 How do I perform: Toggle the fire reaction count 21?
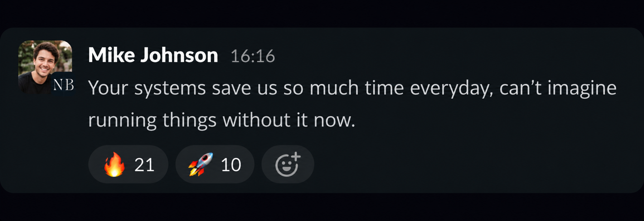(145, 165)
